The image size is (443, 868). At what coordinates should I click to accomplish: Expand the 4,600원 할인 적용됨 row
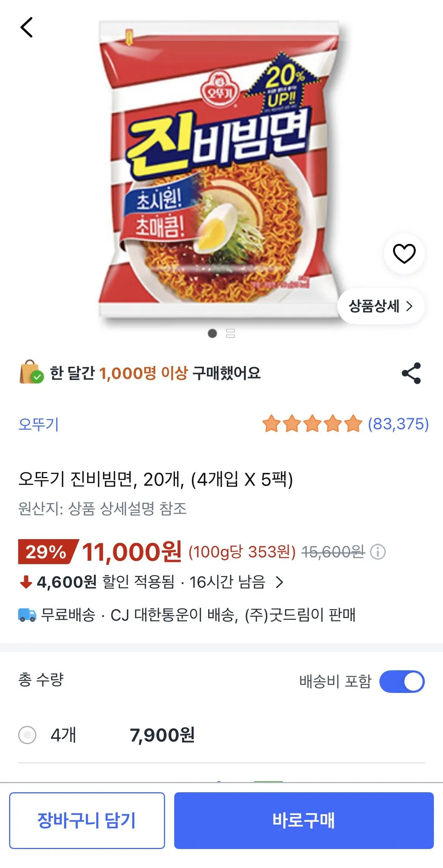(x=151, y=582)
